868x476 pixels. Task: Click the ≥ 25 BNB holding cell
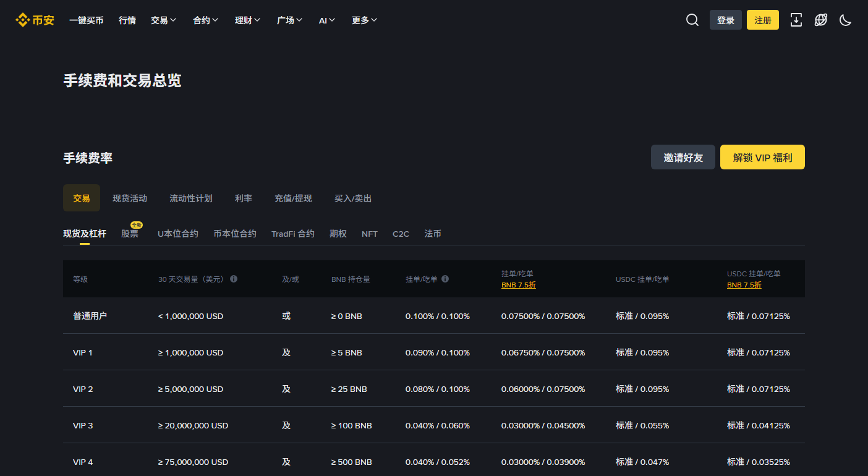(349, 389)
